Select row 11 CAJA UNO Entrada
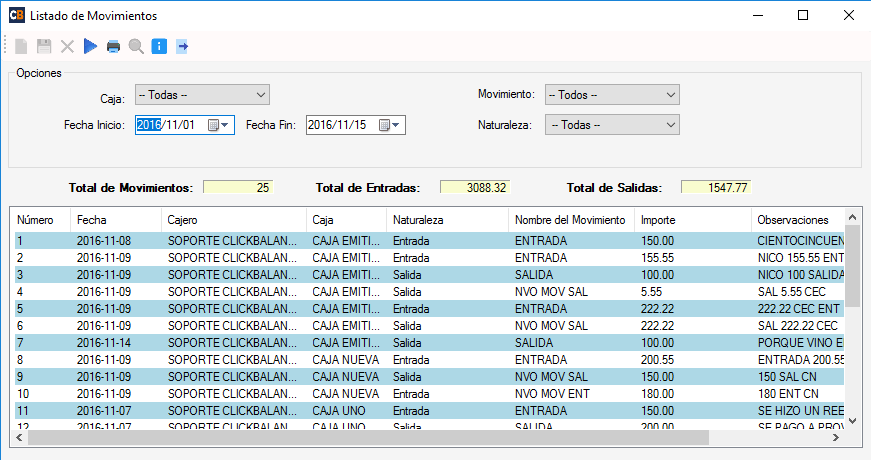871x460 pixels. click(x=429, y=411)
